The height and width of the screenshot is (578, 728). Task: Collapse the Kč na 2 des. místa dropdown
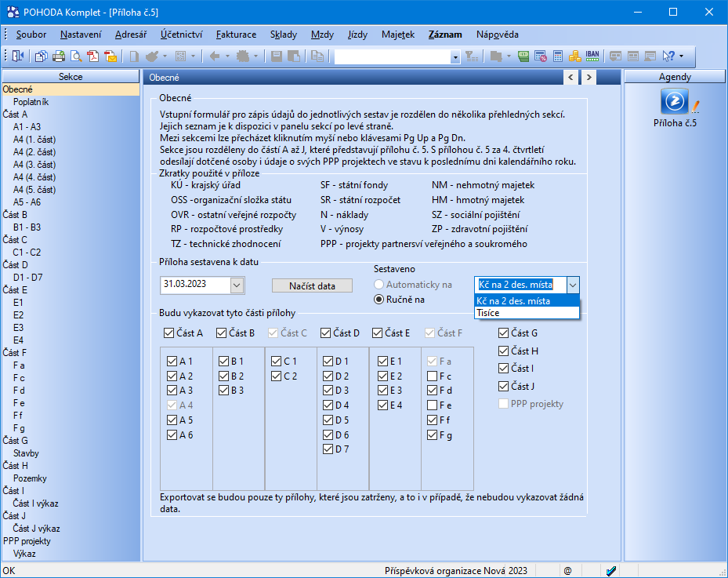[573, 285]
